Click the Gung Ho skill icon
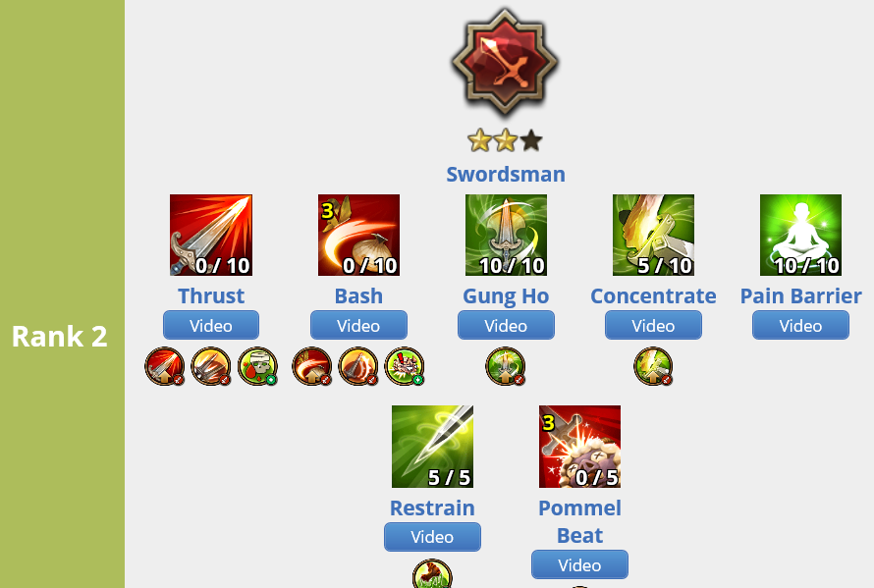 click(506, 236)
